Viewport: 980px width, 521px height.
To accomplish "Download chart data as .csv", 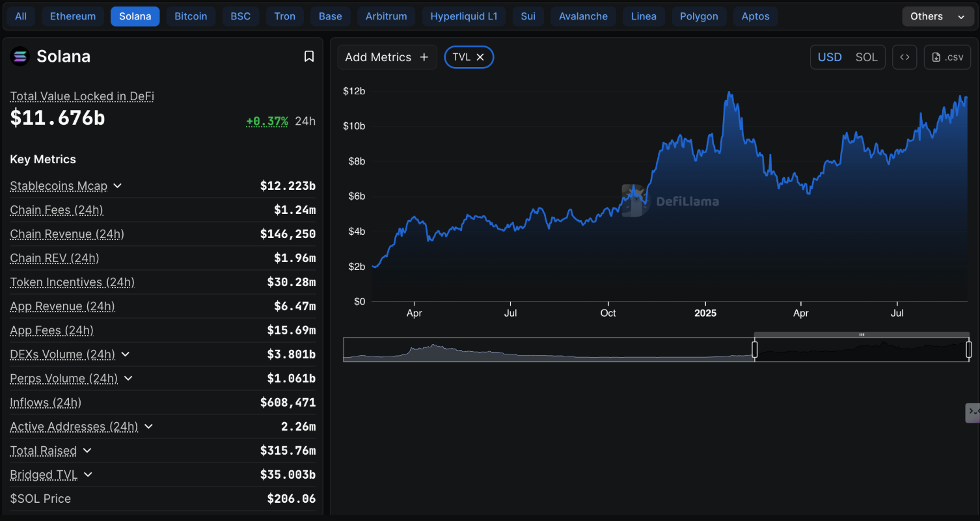I will (x=947, y=57).
